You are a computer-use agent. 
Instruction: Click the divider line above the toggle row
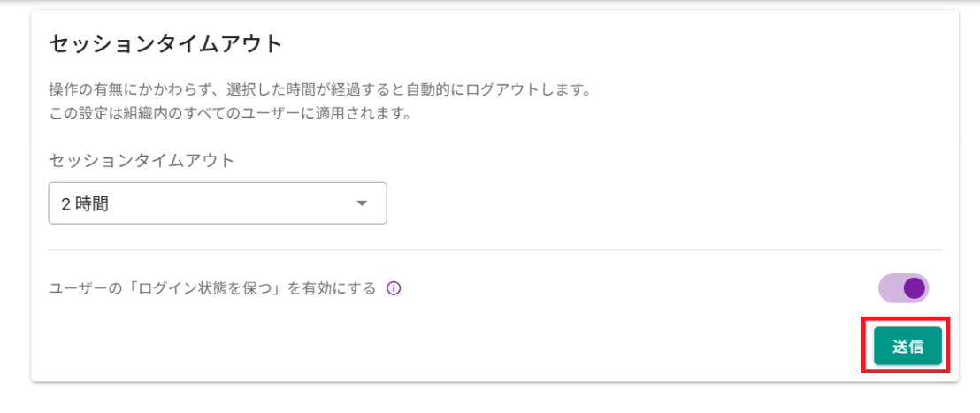(x=495, y=250)
